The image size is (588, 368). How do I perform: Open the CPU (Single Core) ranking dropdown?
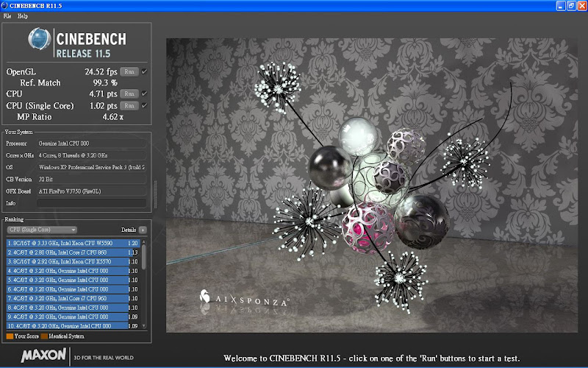point(42,230)
